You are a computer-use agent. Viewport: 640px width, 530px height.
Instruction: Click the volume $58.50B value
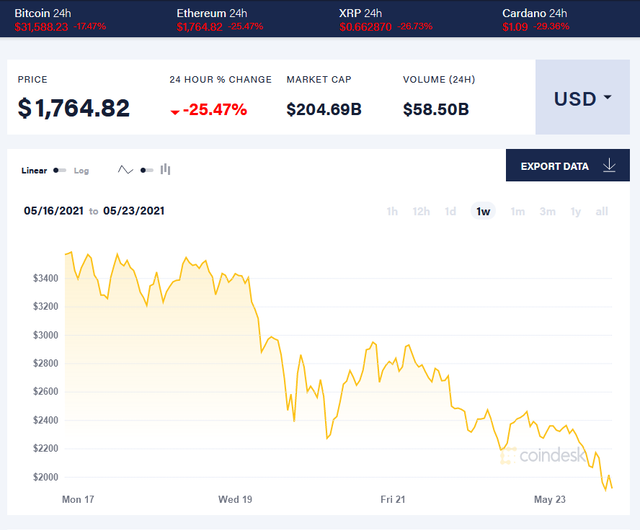[x=436, y=109]
